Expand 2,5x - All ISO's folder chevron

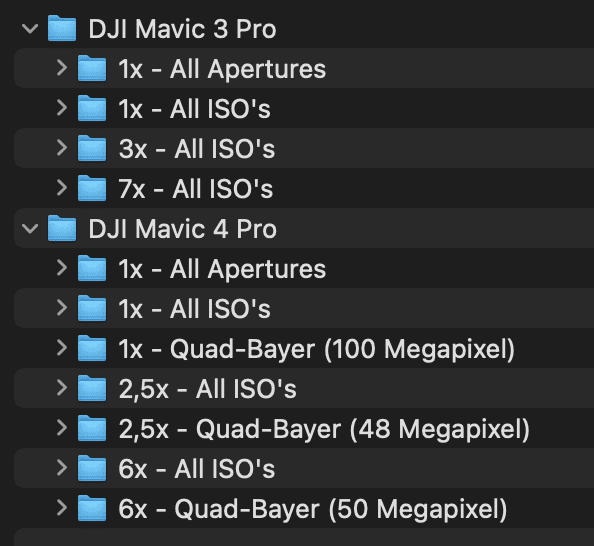pyautogui.click(x=61, y=388)
